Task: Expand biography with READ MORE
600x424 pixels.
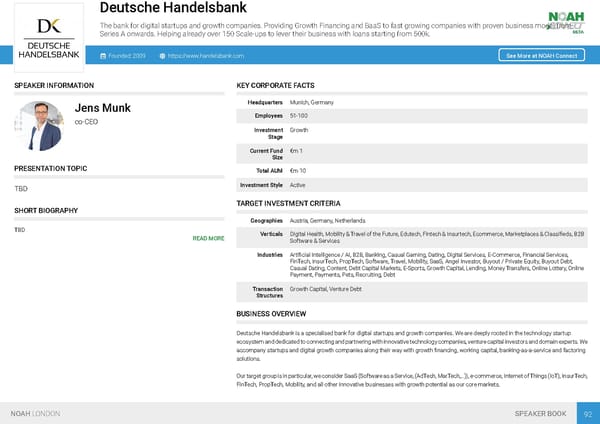Action: pos(208,238)
